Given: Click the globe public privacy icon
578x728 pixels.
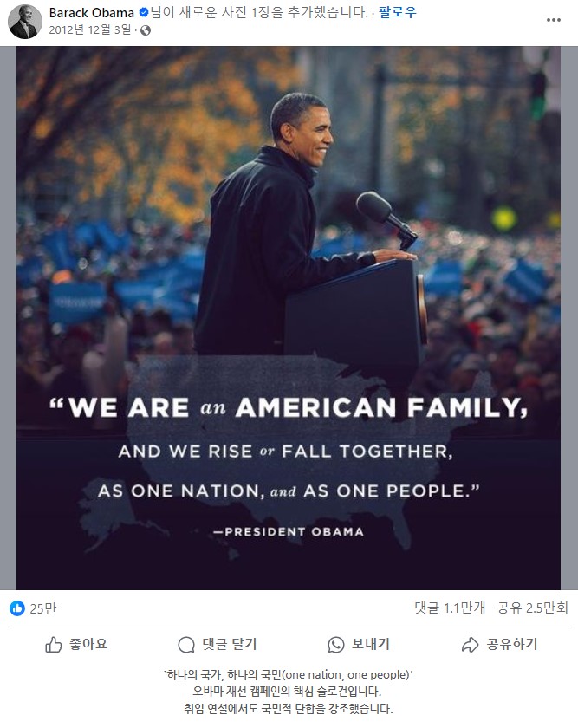Looking at the screenshot, I should pyautogui.click(x=146, y=30).
